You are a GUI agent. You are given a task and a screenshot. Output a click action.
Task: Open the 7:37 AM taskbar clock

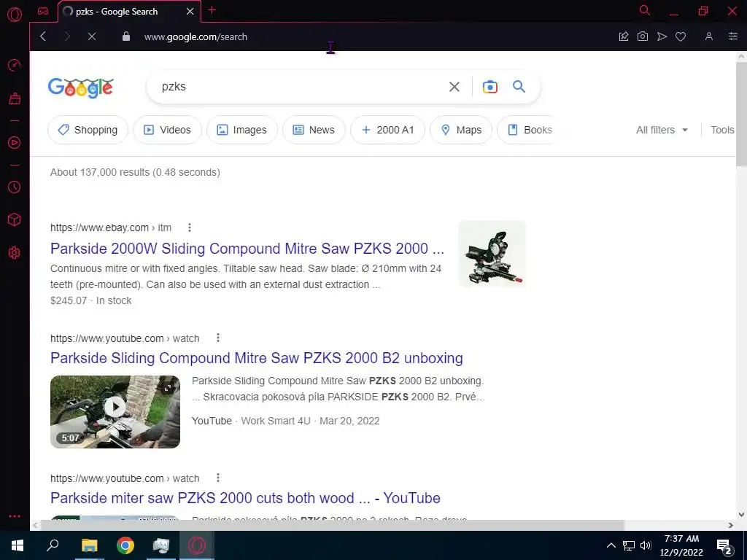pyautogui.click(x=682, y=545)
